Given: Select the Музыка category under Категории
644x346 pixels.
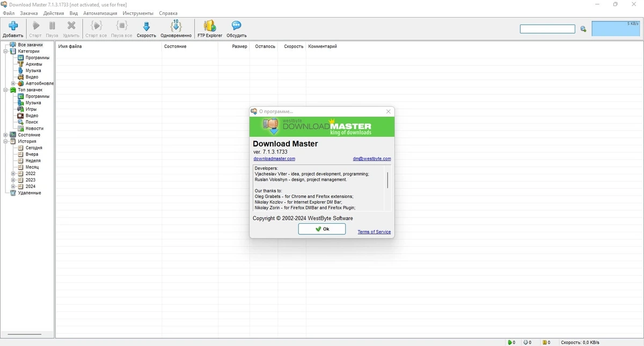Looking at the screenshot, I should pyautogui.click(x=33, y=71).
